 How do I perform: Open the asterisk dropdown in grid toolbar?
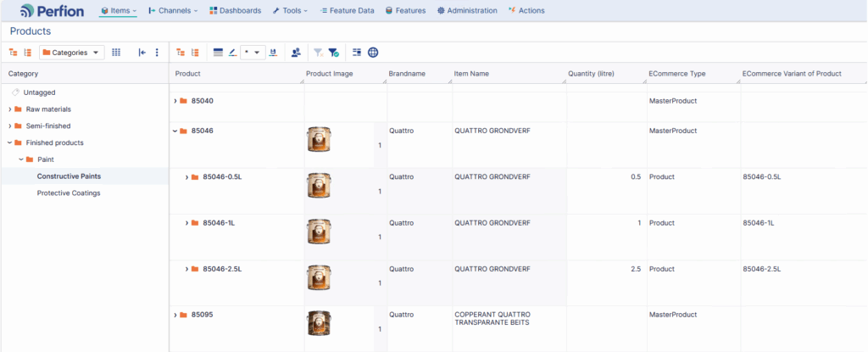pos(253,53)
